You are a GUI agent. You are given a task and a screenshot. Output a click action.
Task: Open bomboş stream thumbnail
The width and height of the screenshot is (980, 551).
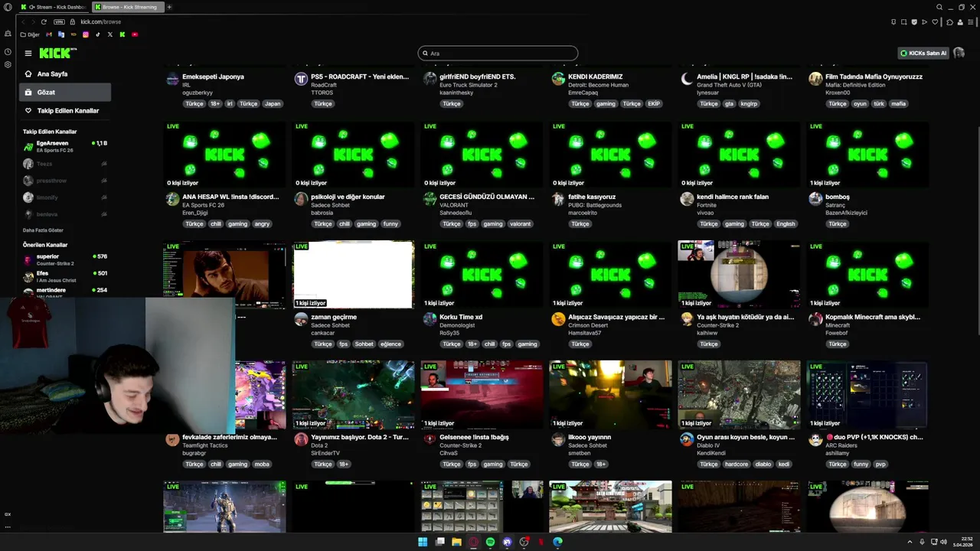867,155
